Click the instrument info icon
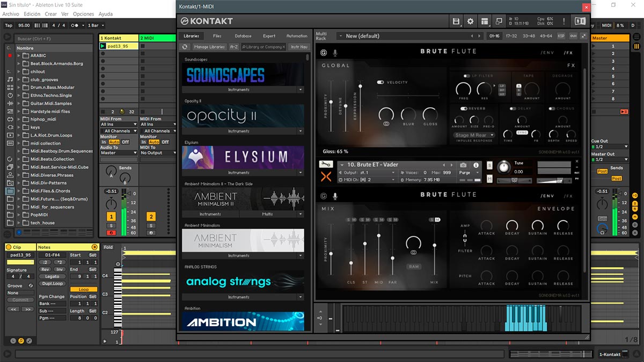This screenshot has height=362, width=644. point(475,165)
